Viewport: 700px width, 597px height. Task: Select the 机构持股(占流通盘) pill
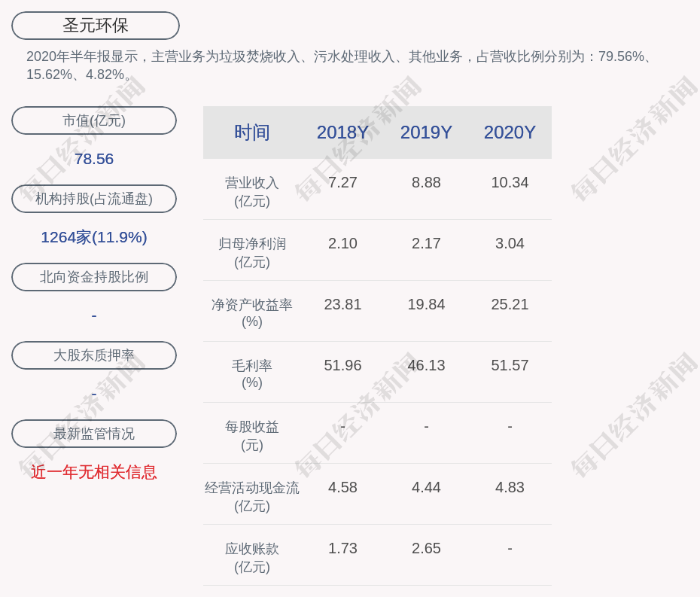click(x=94, y=199)
